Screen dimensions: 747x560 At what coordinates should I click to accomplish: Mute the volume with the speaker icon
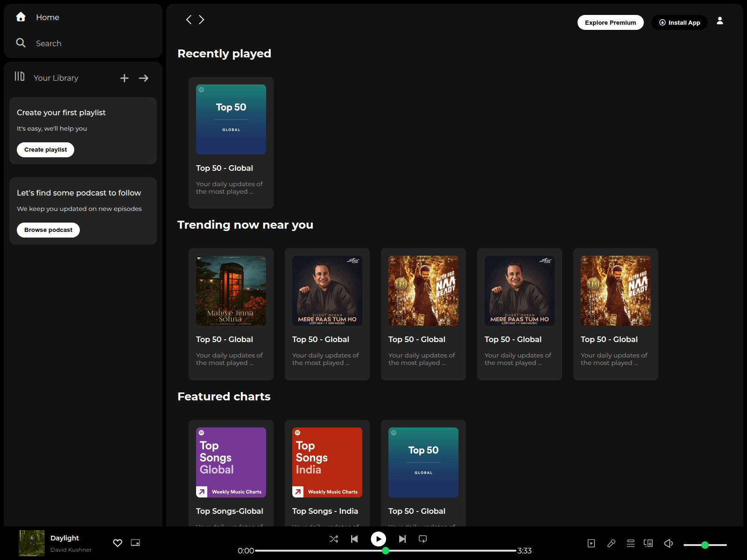pos(668,543)
